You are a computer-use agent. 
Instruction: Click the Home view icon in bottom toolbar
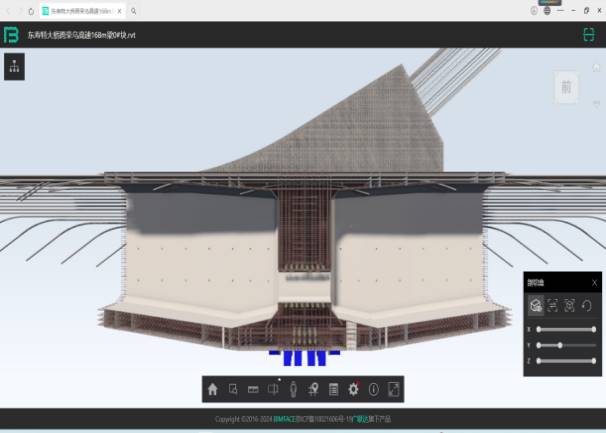[x=212, y=389]
